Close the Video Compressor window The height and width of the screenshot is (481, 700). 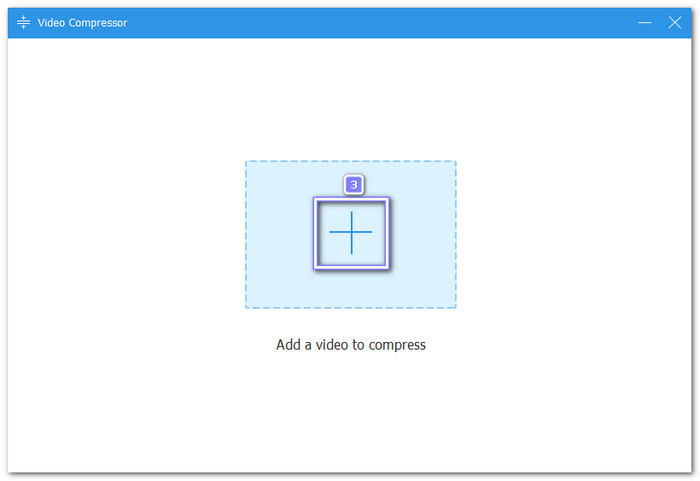point(675,22)
